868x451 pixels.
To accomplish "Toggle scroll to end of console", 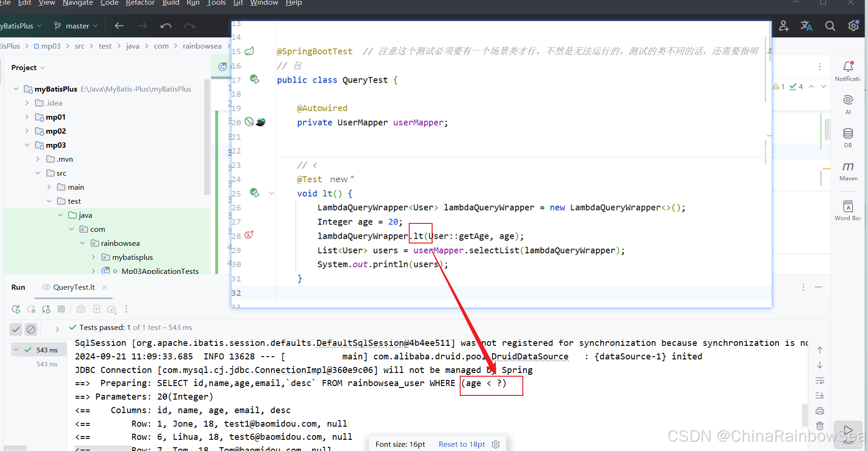I will (820, 395).
